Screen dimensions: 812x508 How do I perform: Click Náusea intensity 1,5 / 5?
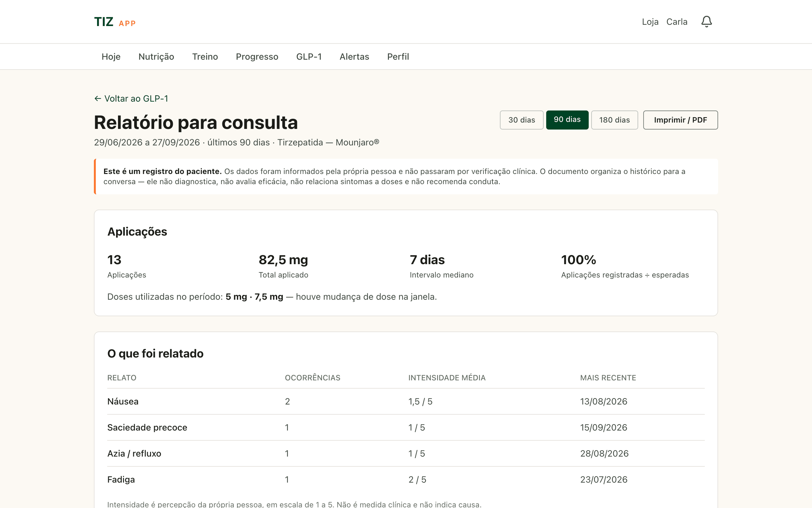coord(420,402)
